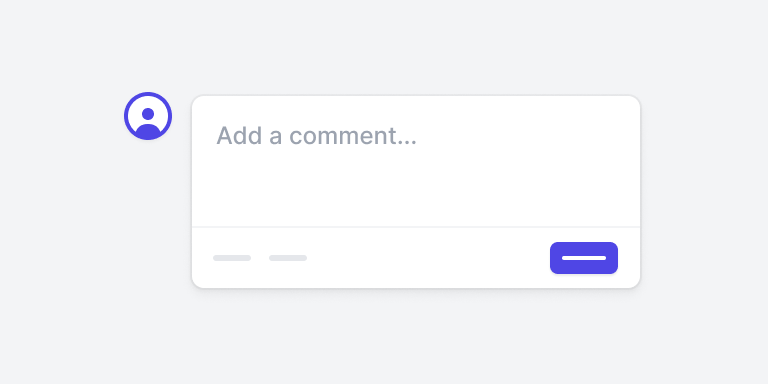Screen dimensions: 768x384
Task: Click the "Add a comment..." placeholder text
Action: [316, 136]
